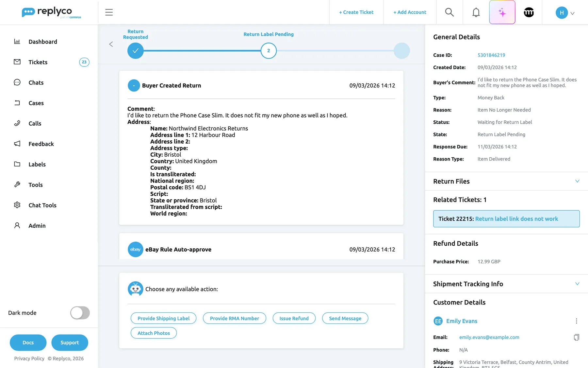
Task: Open the notifications bell
Action: [x=476, y=12]
